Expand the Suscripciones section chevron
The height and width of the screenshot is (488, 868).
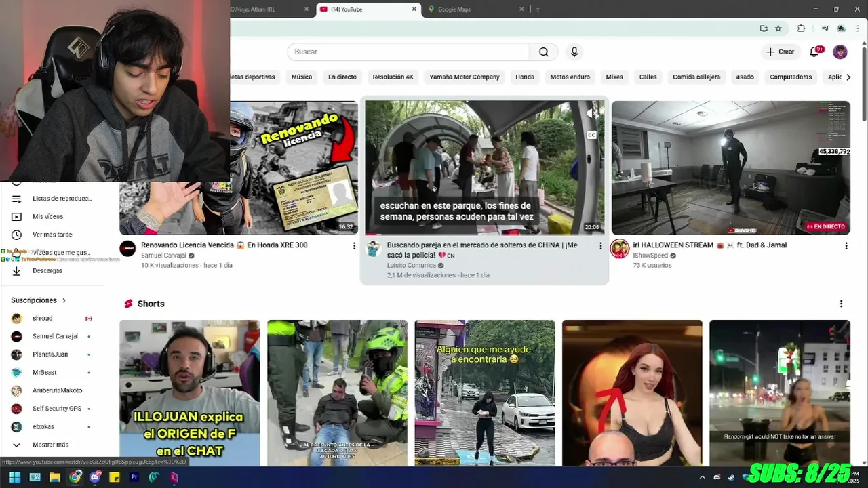64,300
